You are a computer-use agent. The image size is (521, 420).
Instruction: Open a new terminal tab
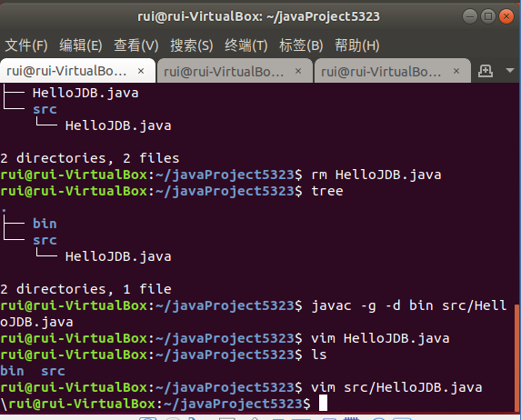pyautogui.click(x=486, y=71)
